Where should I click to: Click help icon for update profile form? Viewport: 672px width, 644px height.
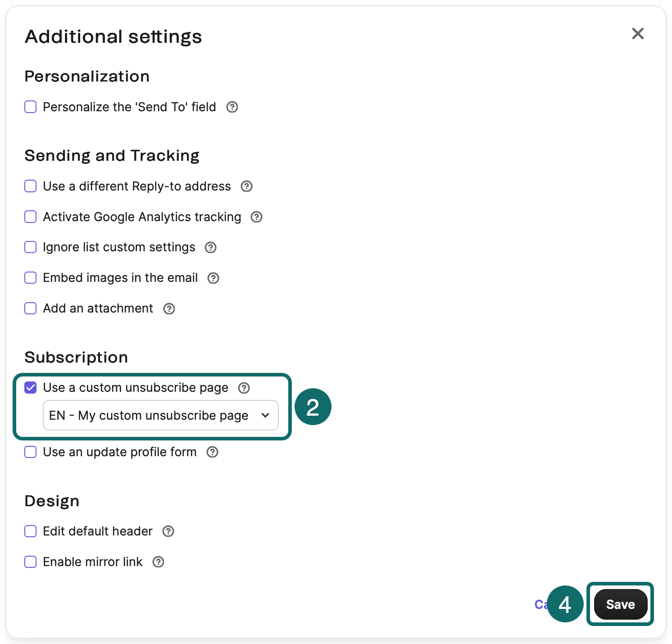[212, 452]
